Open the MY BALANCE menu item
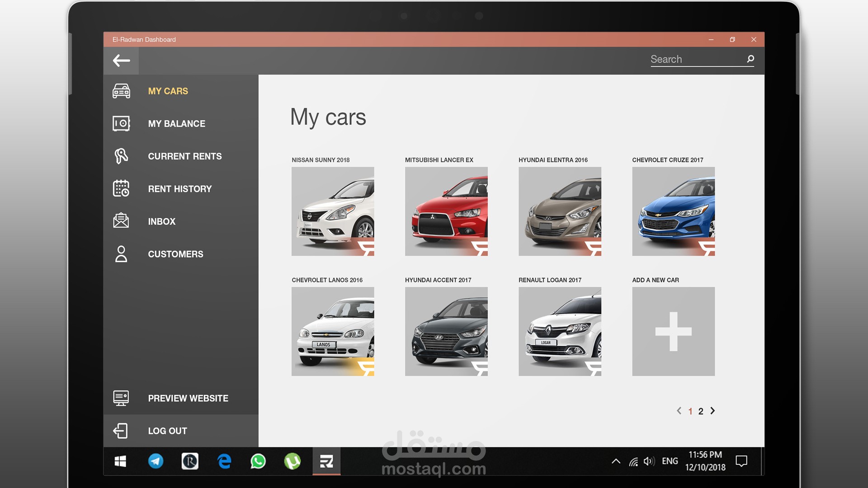Image resolution: width=868 pixels, height=488 pixels. tap(176, 124)
